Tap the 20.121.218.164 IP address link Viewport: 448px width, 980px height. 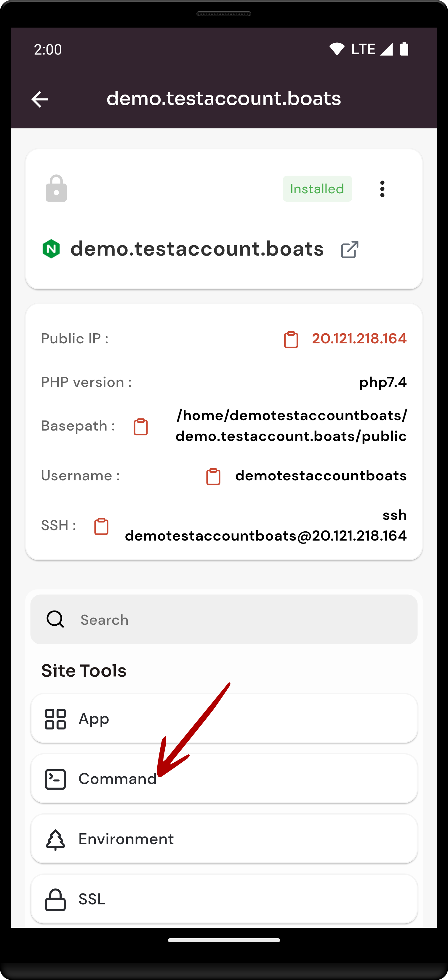click(x=359, y=339)
